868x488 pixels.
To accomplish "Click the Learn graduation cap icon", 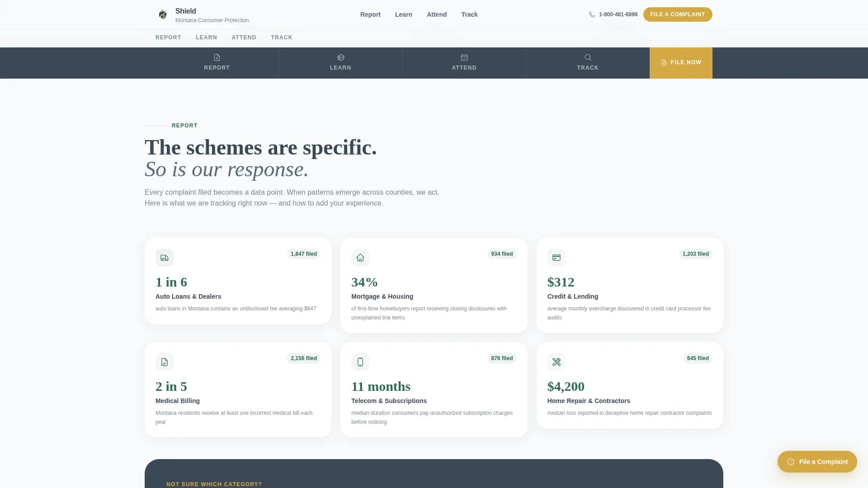I will point(340,57).
